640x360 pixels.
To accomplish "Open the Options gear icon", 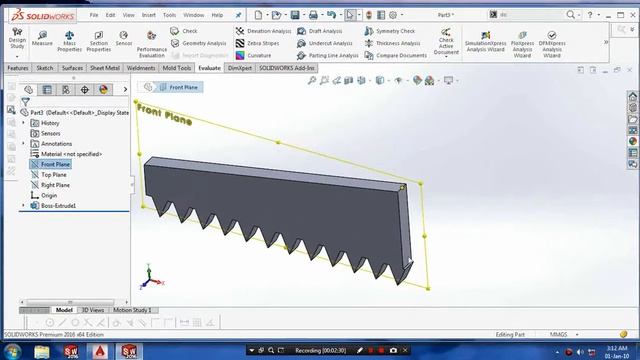I will click(x=393, y=15).
